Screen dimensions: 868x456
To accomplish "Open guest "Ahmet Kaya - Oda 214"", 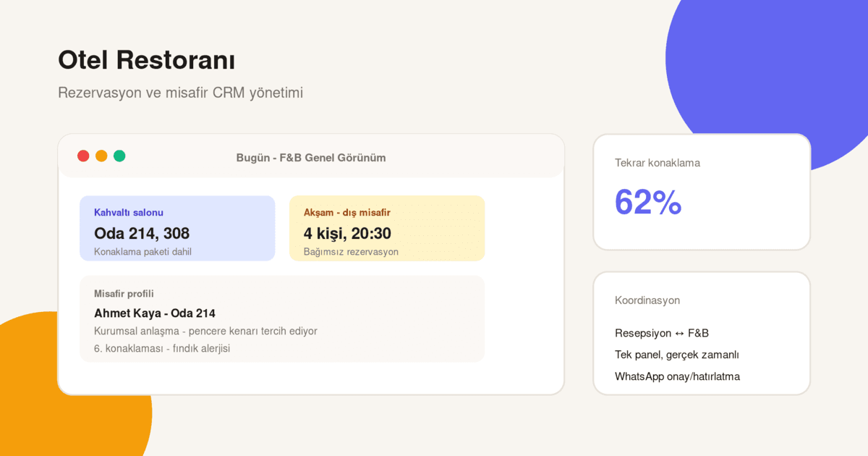I will pos(155,313).
